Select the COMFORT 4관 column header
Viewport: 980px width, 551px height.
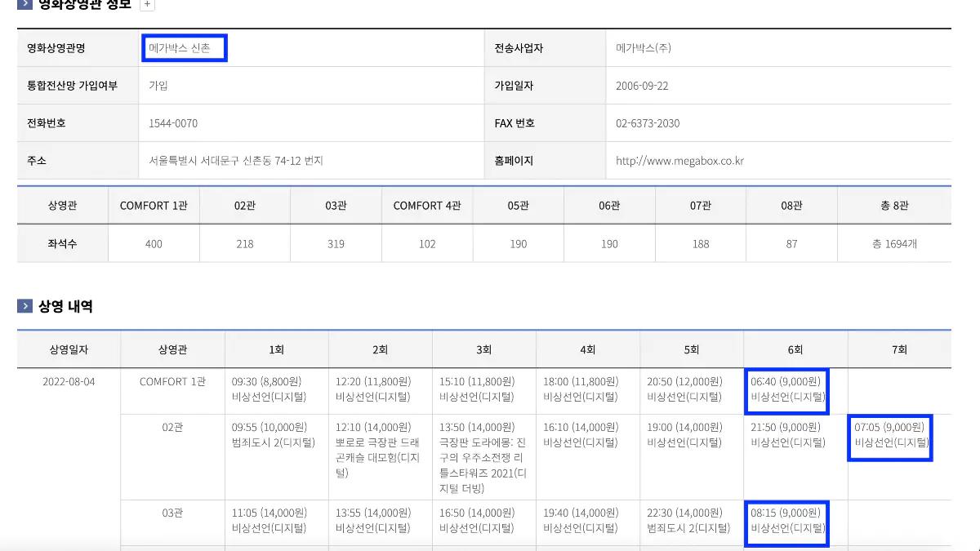tap(427, 206)
